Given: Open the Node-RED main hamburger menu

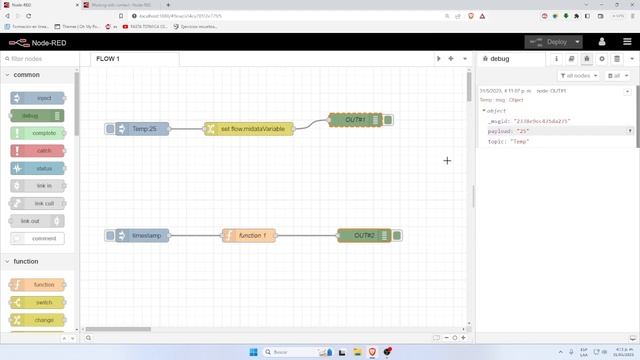Looking at the screenshot, I should [x=627, y=42].
